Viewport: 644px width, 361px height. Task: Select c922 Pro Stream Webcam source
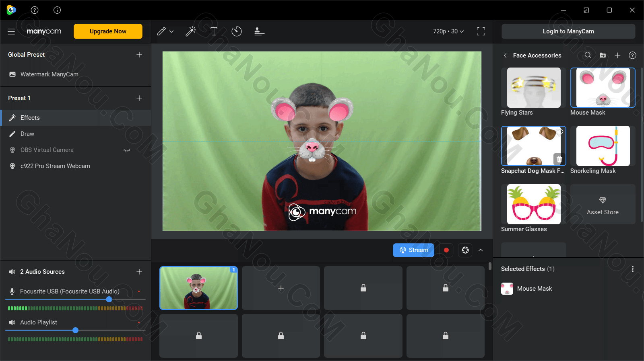(x=76, y=166)
